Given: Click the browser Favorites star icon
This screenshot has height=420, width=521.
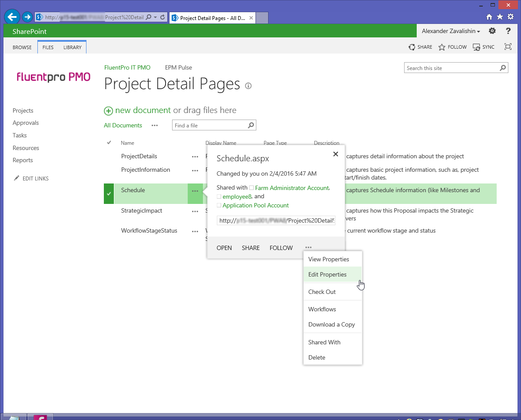Looking at the screenshot, I should pyautogui.click(x=500, y=17).
